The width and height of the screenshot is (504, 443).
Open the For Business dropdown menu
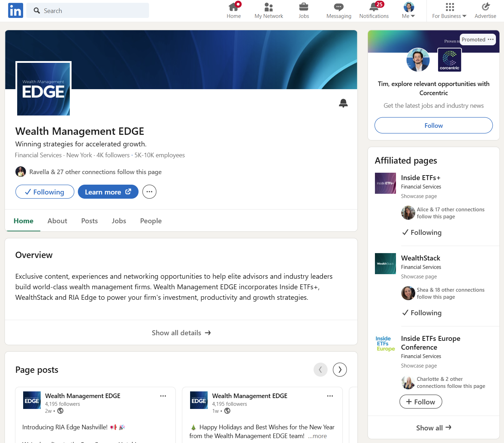click(x=449, y=11)
